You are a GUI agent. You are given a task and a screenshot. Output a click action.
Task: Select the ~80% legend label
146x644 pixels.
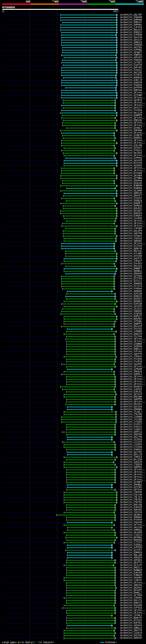tap(112, 2)
